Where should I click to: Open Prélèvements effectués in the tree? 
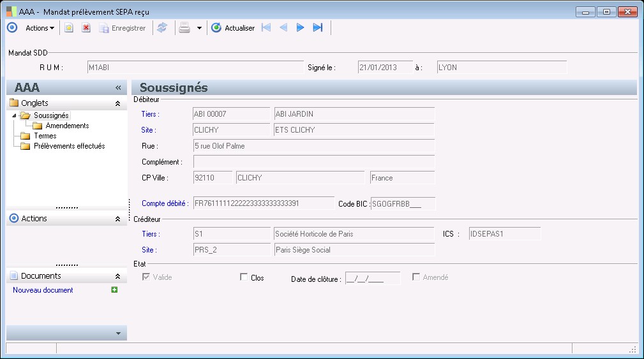click(x=69, y=146)
